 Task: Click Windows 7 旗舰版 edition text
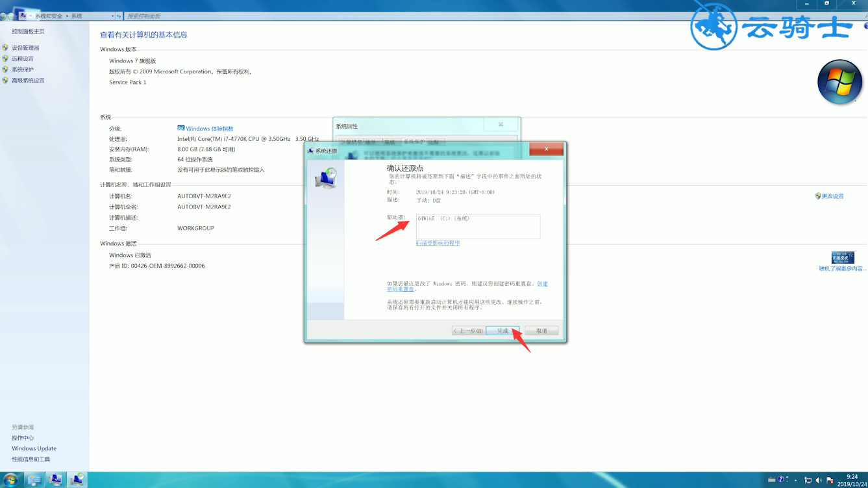132,61
